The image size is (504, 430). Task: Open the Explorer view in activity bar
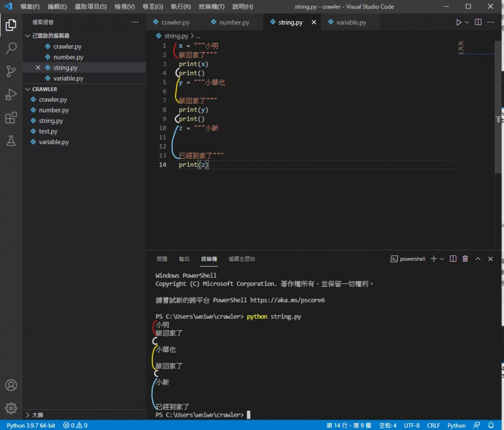(11, 25)
